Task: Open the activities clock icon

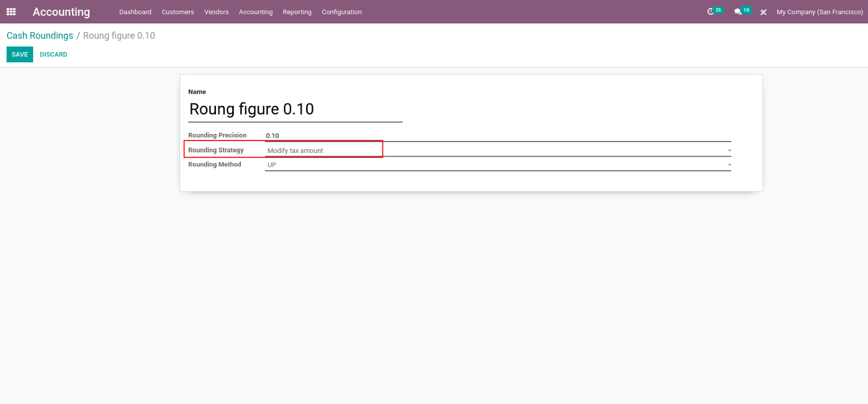Action: point(711,11)
